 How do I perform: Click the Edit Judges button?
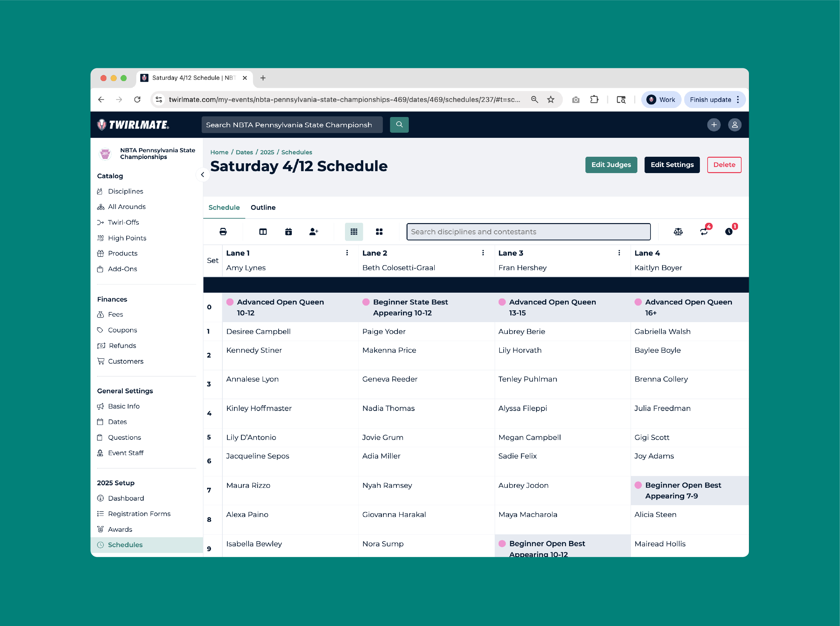click(x=611, y=164)
